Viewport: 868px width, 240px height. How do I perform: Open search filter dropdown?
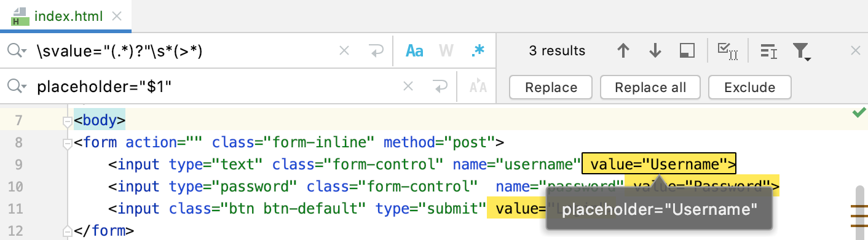click(802, 52)
